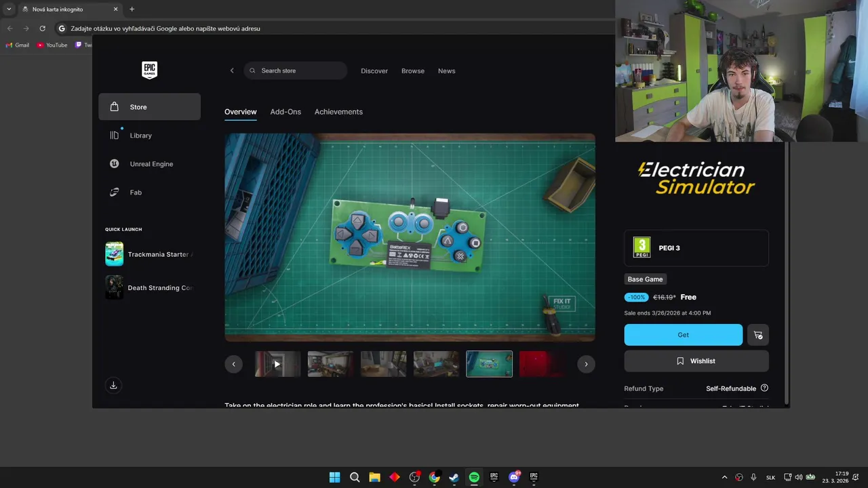Click the Chrome address bar
The width and height of the screenshot is (868, 488).
[x=332, y=28]
